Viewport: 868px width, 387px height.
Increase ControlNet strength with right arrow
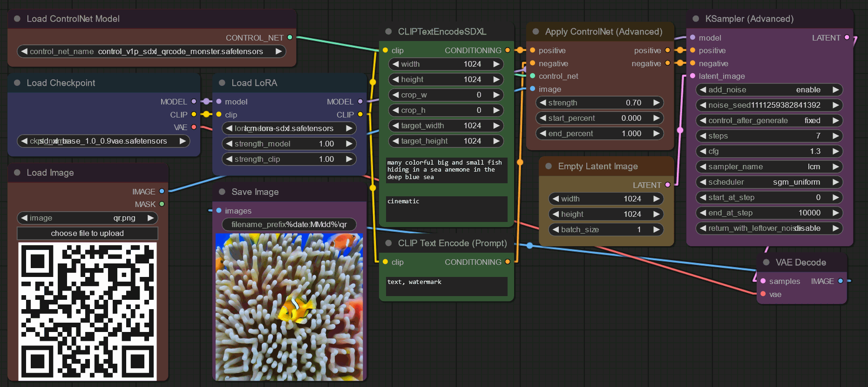pos(656,103)
